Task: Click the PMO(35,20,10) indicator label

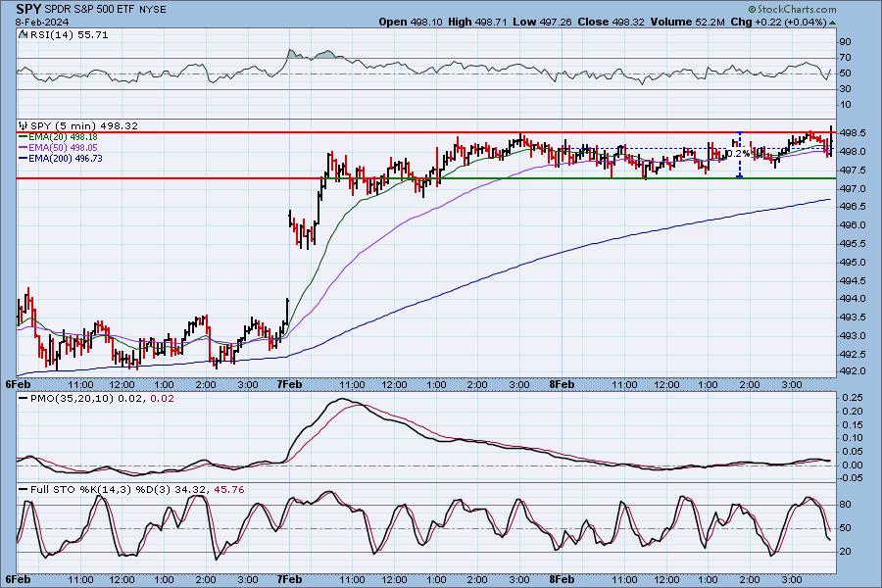Action: 72,399
